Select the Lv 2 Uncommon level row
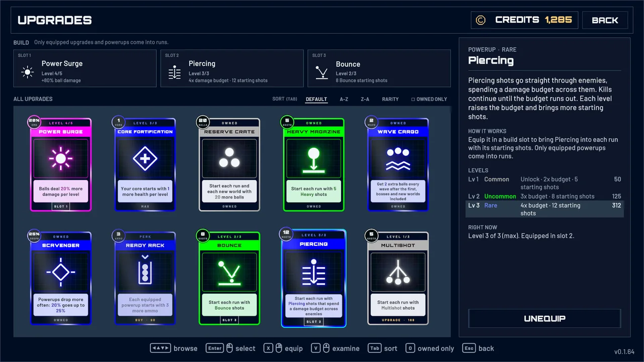The height and width of the screenshot is (362, 644). [x=545, y=196]
